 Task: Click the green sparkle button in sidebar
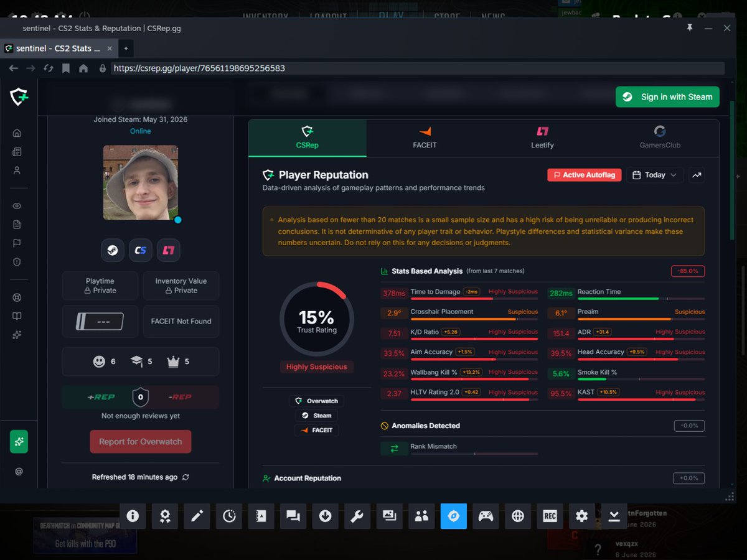coord(19,441)
